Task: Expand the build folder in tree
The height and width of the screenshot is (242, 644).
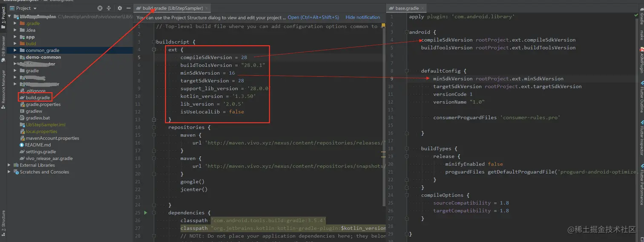Action: coord(15,44)
